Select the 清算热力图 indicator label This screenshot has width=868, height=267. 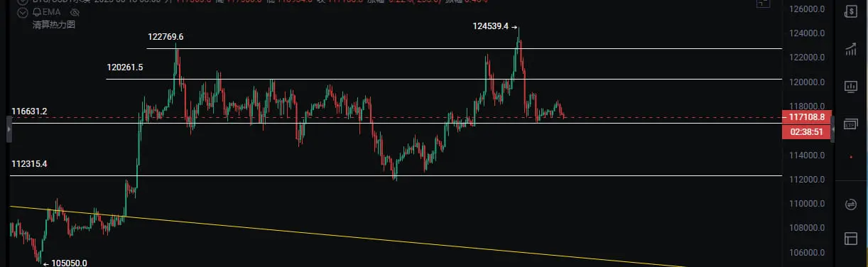53,24
